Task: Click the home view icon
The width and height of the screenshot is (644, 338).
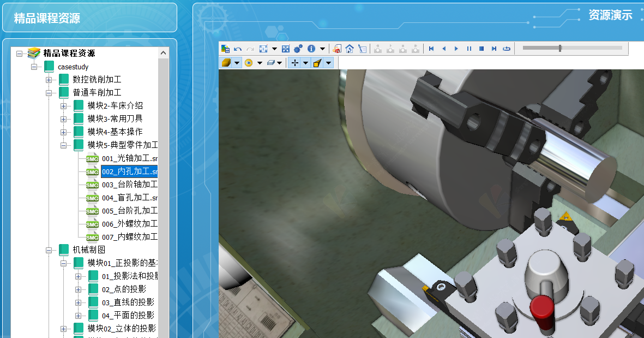Action: pyautogui.click(x=350, y=49)
